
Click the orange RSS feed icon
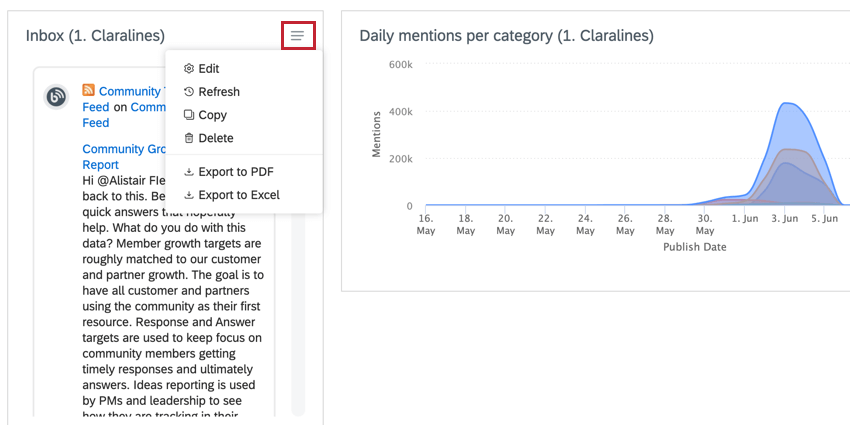coord(89,91)
